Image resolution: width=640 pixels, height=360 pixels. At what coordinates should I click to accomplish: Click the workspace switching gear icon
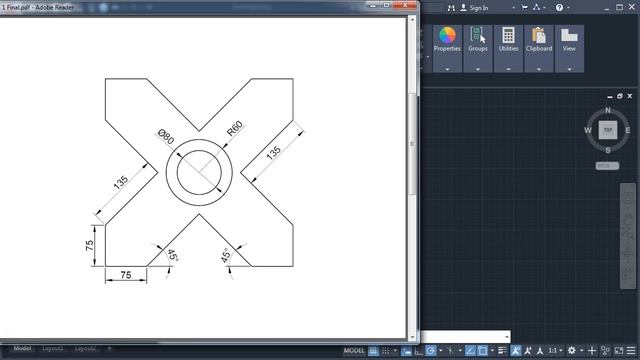click(571, 350)
